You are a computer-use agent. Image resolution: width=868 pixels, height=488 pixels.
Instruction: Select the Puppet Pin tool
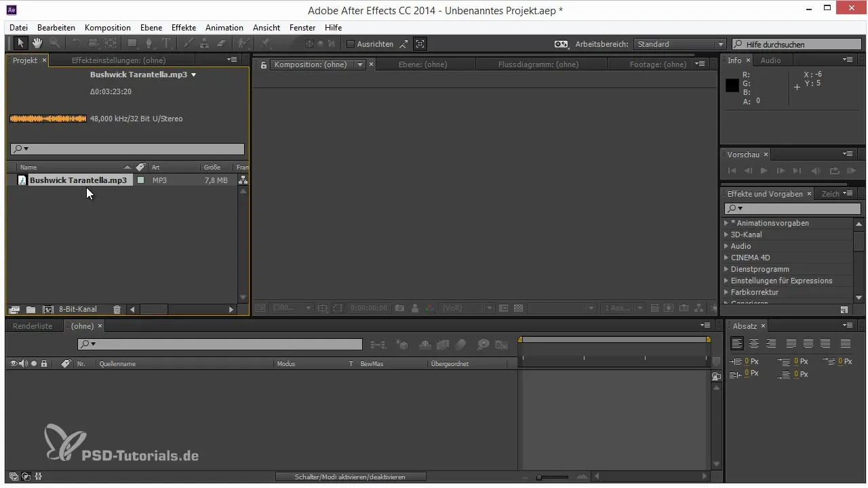tap(267, 43)
